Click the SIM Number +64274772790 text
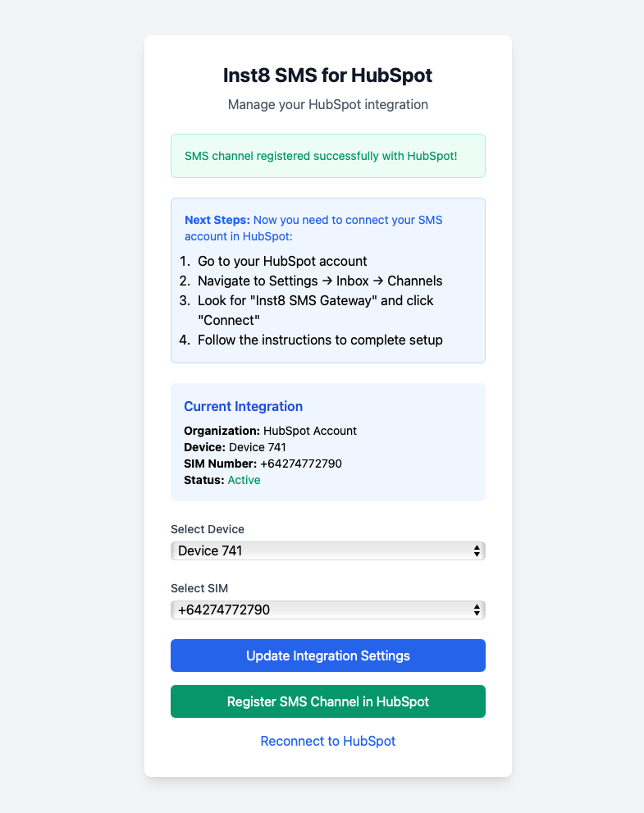This screenshot has width=644, height=813. click(263, 464)
